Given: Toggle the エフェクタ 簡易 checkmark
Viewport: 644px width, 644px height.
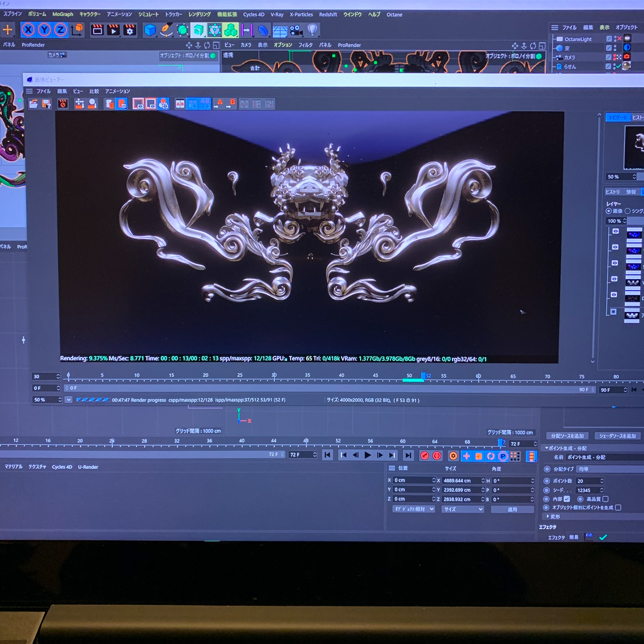Looking at the screenshot, I should (x=603, y=537).
